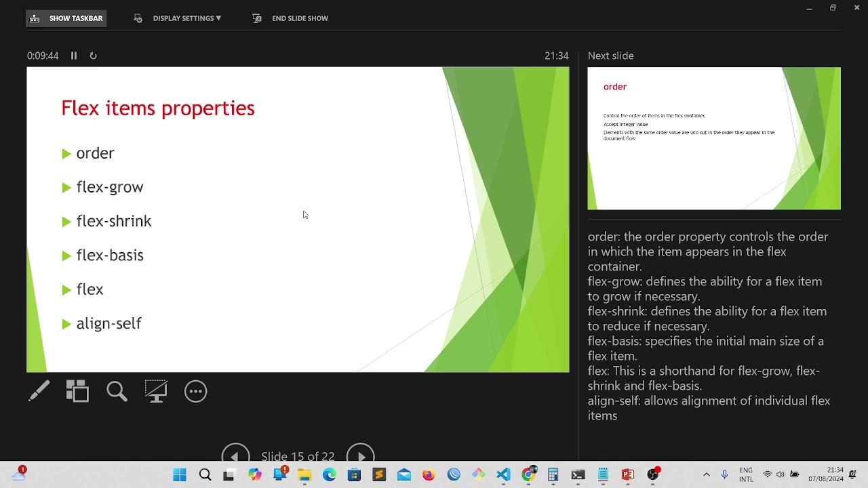Pause the presentation timer

pyautogui.click(x=74, y=56)
